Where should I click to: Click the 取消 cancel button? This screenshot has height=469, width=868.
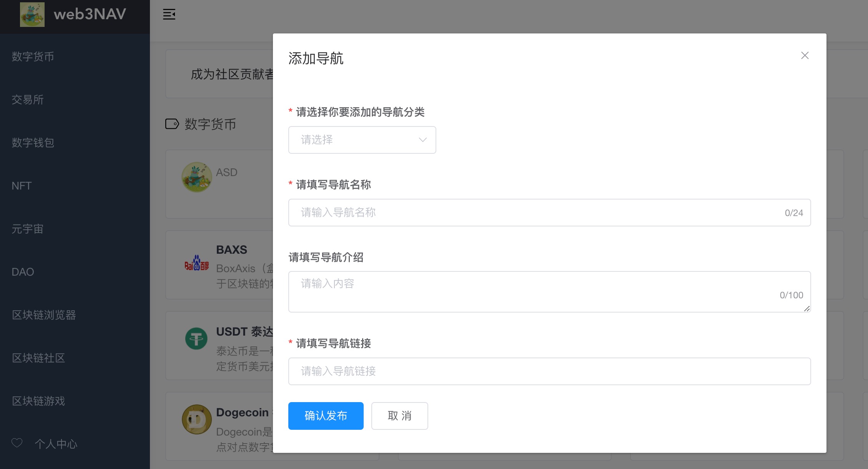(x=399, y=416)
